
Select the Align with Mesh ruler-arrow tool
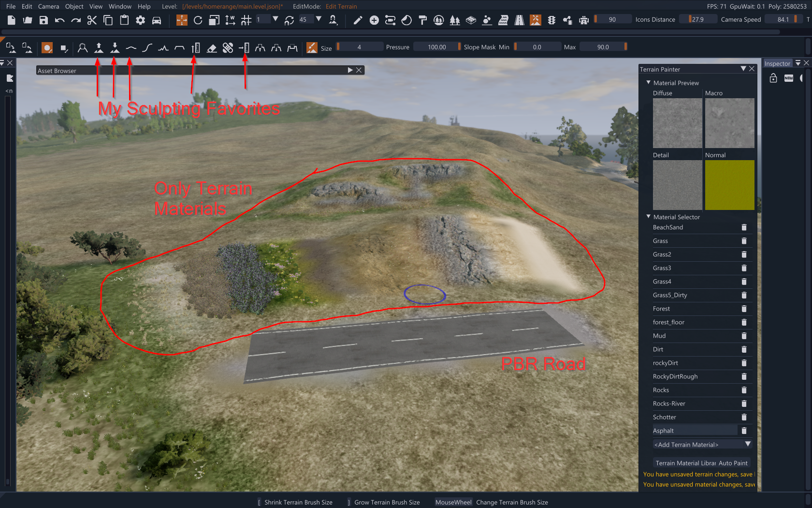pyautogui.click(x=244, y=47)
